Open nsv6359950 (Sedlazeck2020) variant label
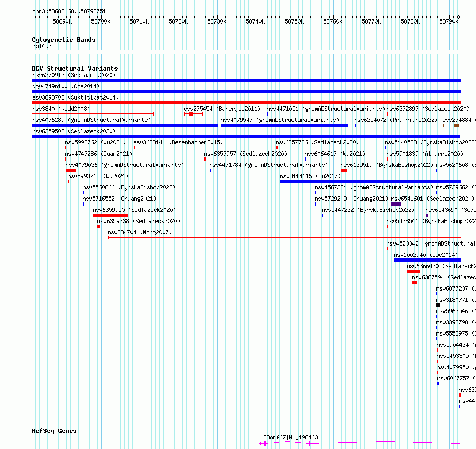 point(134,210)
